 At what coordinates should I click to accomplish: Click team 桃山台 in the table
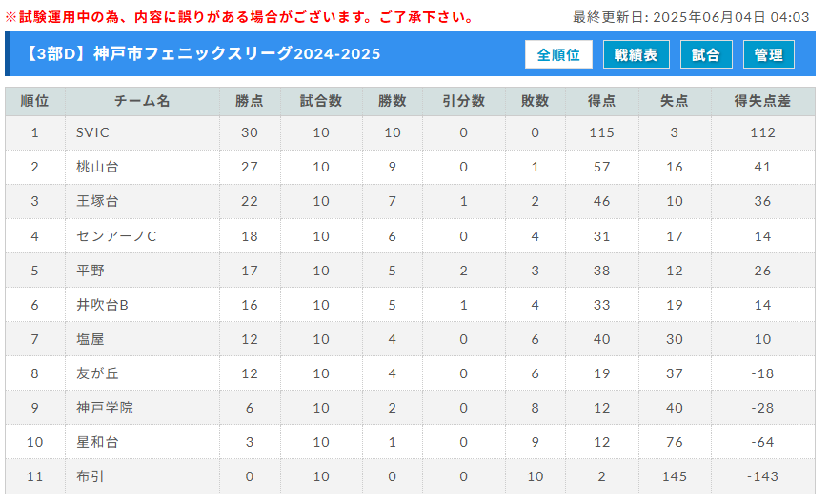pos(97,167)
